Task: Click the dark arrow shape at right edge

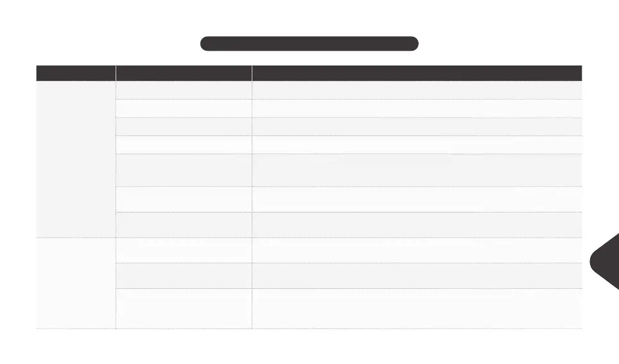Action: (x=605, y=261)
